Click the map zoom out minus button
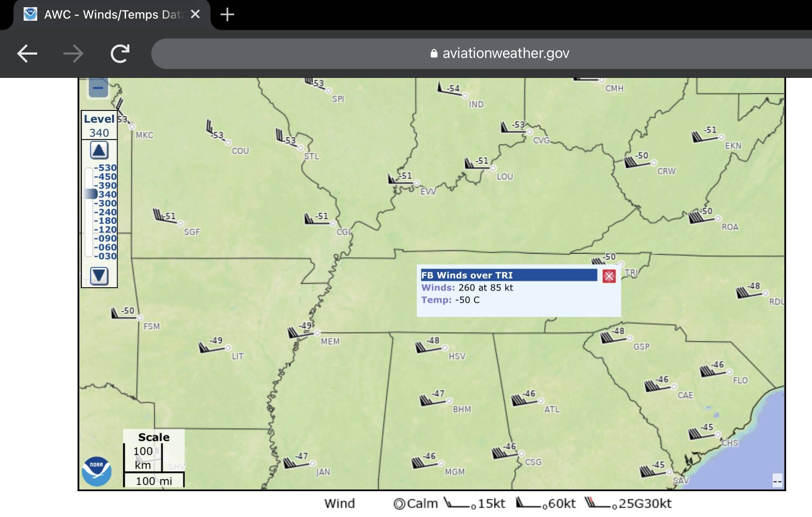 coord(98,88)
